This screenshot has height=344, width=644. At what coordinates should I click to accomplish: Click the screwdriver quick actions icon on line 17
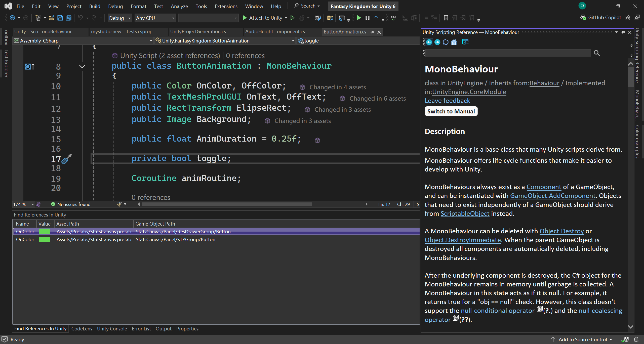pyautogui.click(x=66, y=159)
